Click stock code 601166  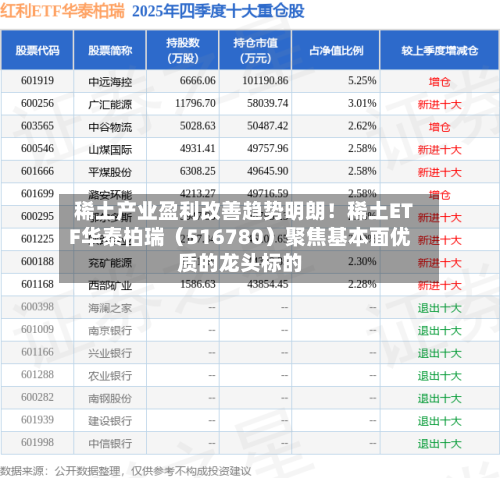pos(37,352)
